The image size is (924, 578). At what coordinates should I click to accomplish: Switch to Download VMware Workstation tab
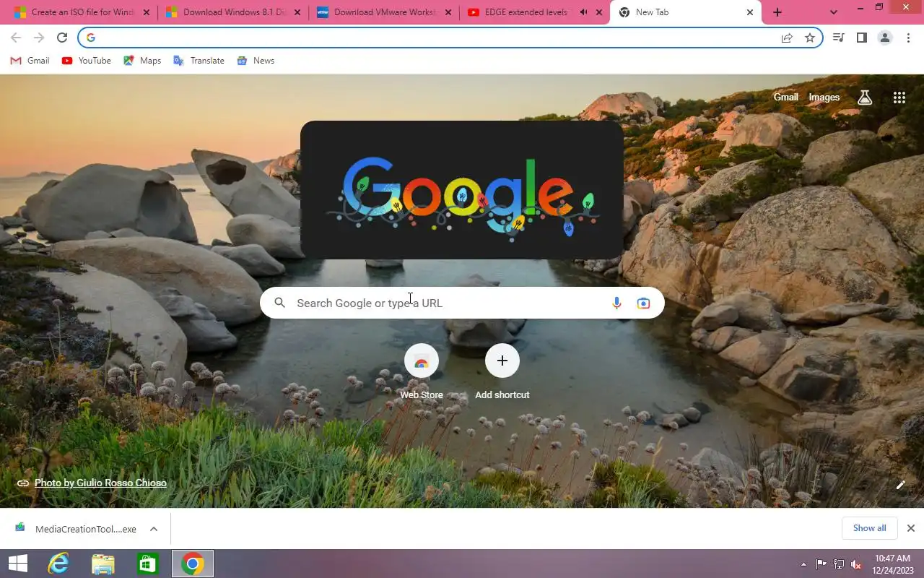click(384, 12)
